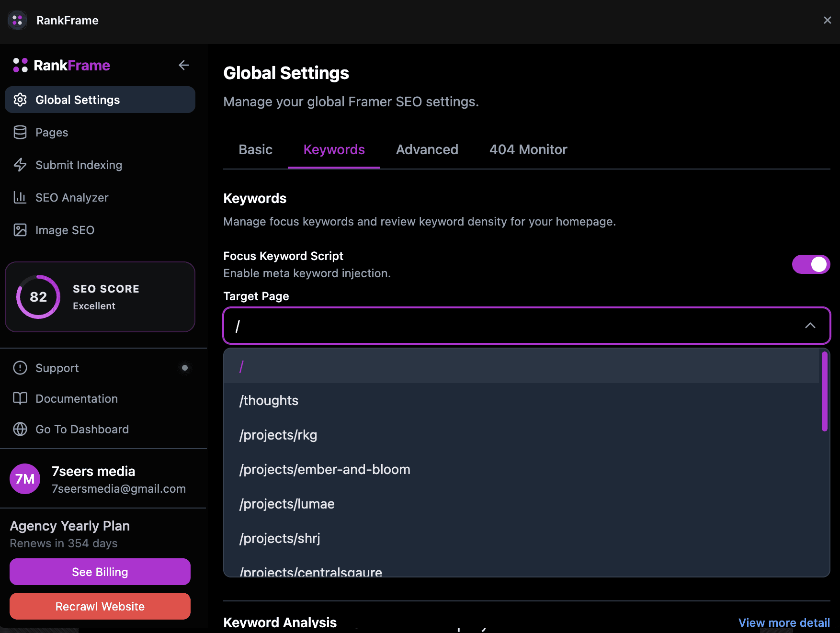
Task: Close the RankFrame plugin window
Action: tap(827, 20)
